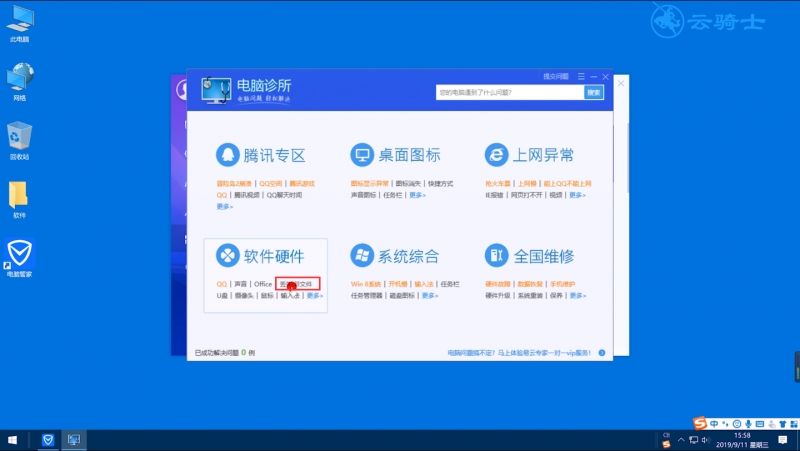Open the 腾讯专区 penguin icon
800x451 pixels.
tap(228, 155)
